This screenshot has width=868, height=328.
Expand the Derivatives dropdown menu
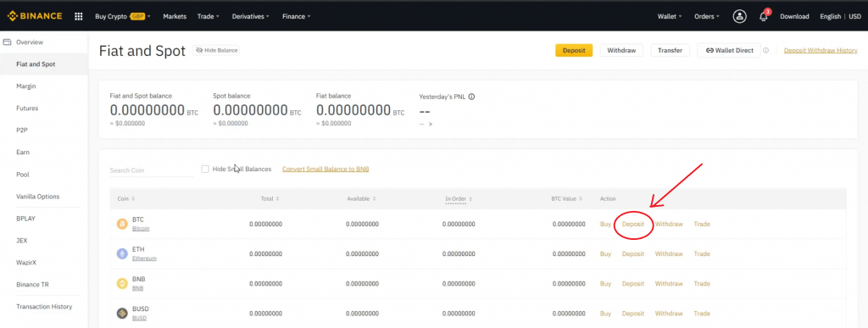coord(251,17)
